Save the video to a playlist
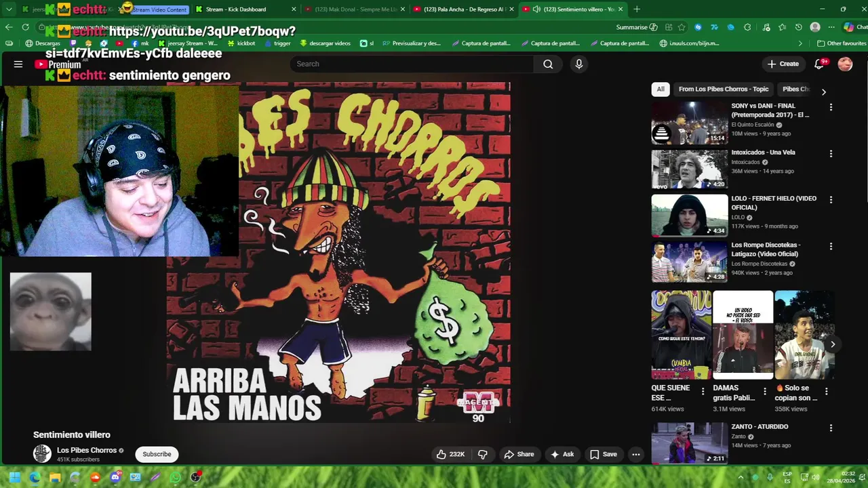The image size is (868, 488). click(x=604, y=454)
